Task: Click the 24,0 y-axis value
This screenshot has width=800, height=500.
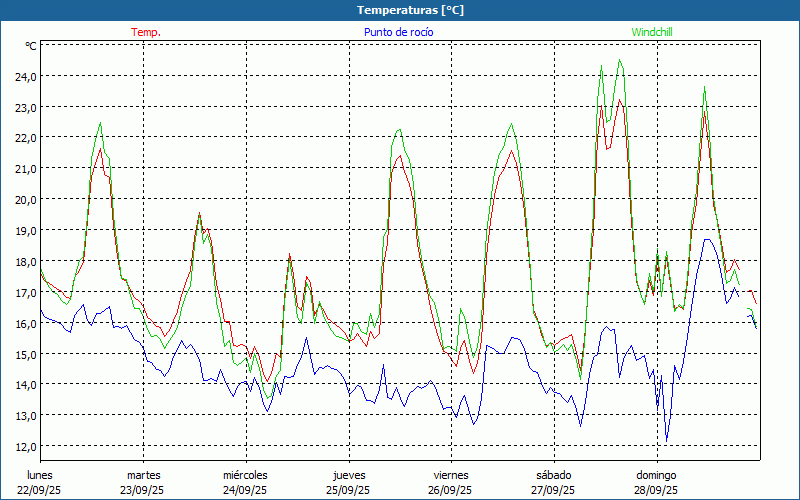Action: tap(24, 76)
